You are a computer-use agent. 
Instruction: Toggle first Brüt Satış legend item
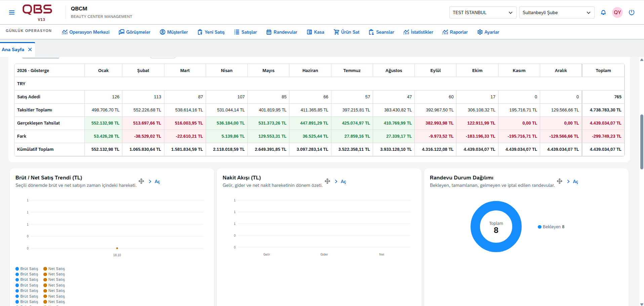point(27,269)
